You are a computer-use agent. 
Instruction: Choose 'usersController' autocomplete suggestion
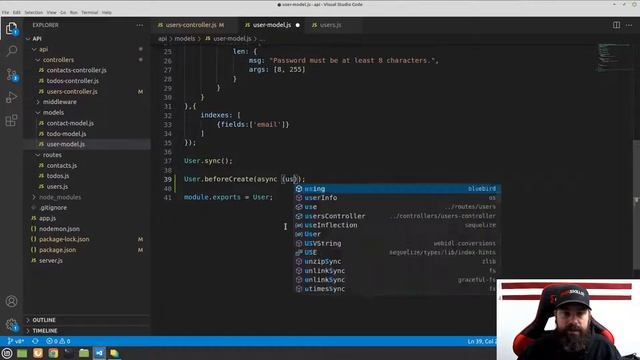[x=398, y=216]
